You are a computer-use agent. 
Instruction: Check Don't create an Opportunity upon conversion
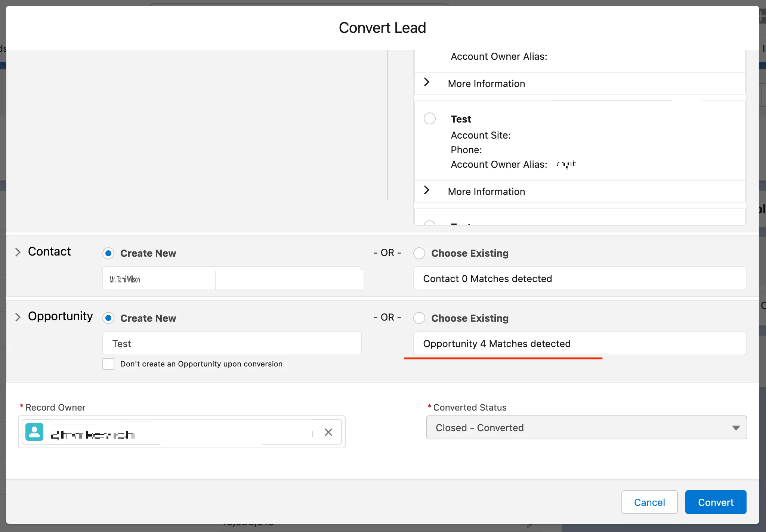tap(108, 364)
